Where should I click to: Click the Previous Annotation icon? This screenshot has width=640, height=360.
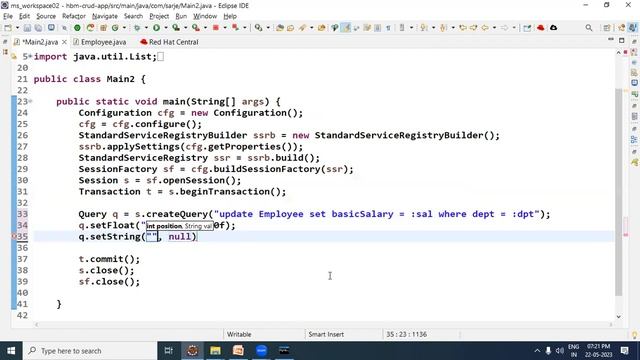coord(443,28)
